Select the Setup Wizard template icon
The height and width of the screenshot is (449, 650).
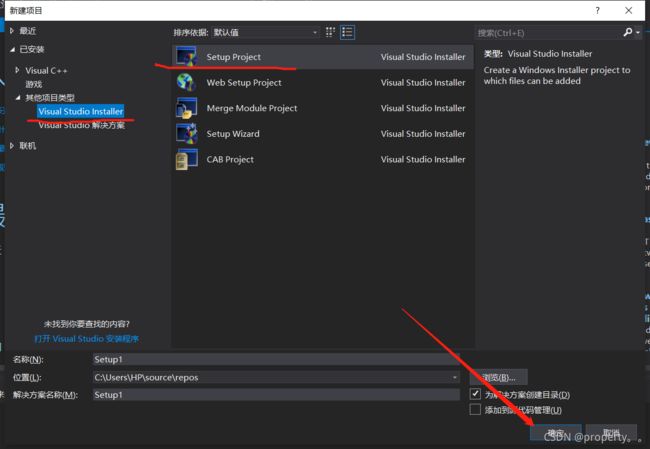186,134
